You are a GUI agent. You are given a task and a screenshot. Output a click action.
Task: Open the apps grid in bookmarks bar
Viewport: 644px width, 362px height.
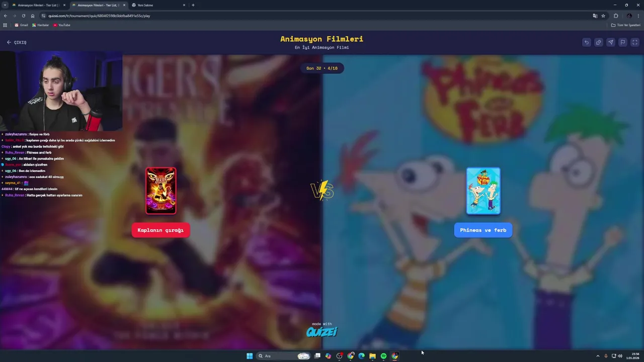[x=5, y=25]
